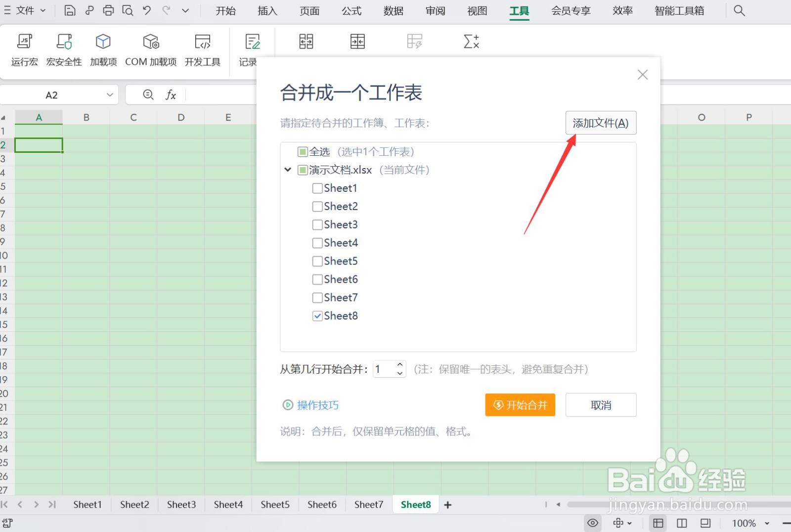The width and height of the screenshot is (791, 532).
Task: Click the print preview icon
Action: (128, 10)
